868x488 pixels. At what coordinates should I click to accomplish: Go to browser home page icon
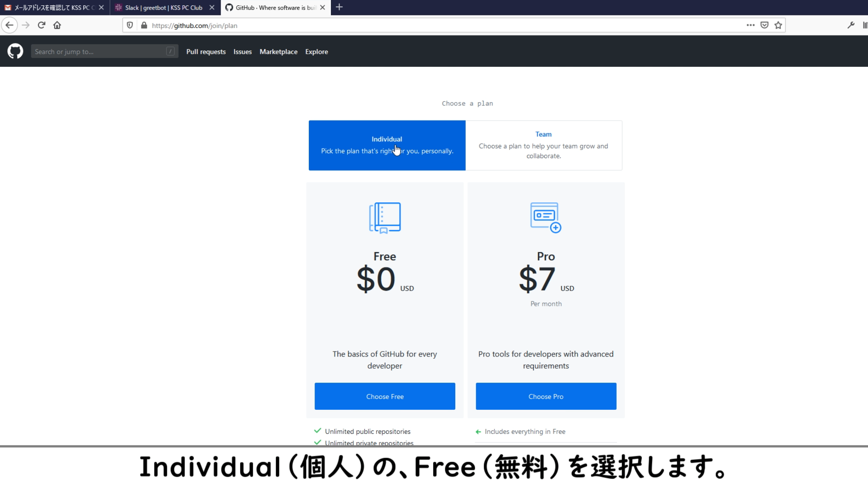[x=57, y=25]
